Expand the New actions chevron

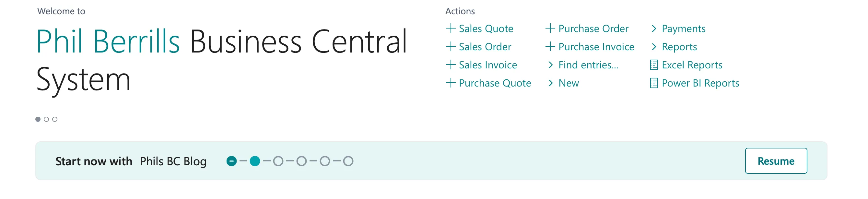[x=563, y=83]
